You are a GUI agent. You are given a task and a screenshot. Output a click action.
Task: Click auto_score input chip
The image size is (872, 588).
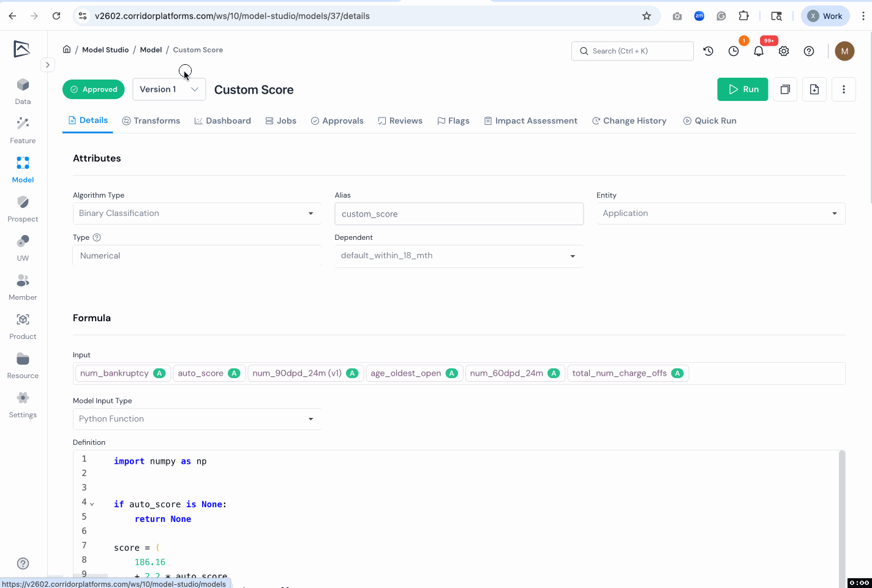[209, 373]
